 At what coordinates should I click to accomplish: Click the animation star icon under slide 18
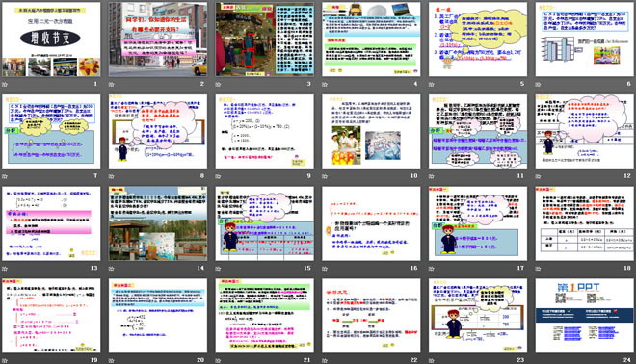(539, 269)
